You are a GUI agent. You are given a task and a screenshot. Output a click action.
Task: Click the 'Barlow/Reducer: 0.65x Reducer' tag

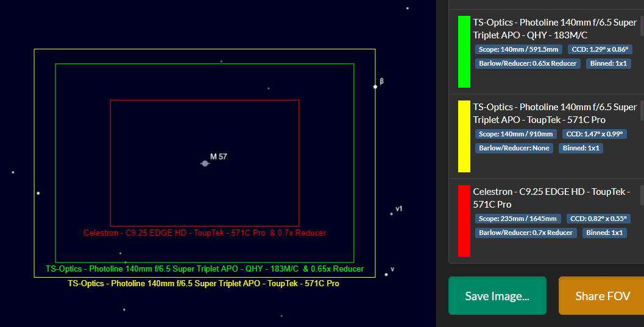528,63
